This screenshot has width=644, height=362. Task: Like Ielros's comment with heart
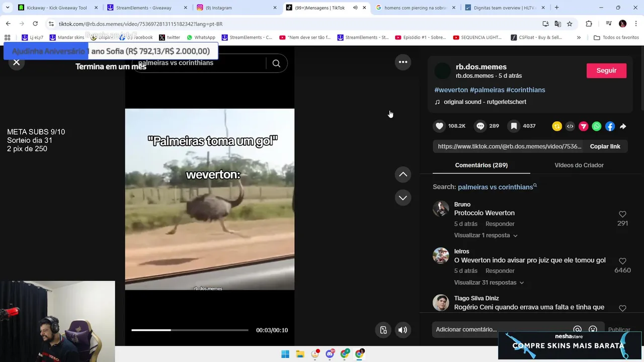[x=622, y=261]
